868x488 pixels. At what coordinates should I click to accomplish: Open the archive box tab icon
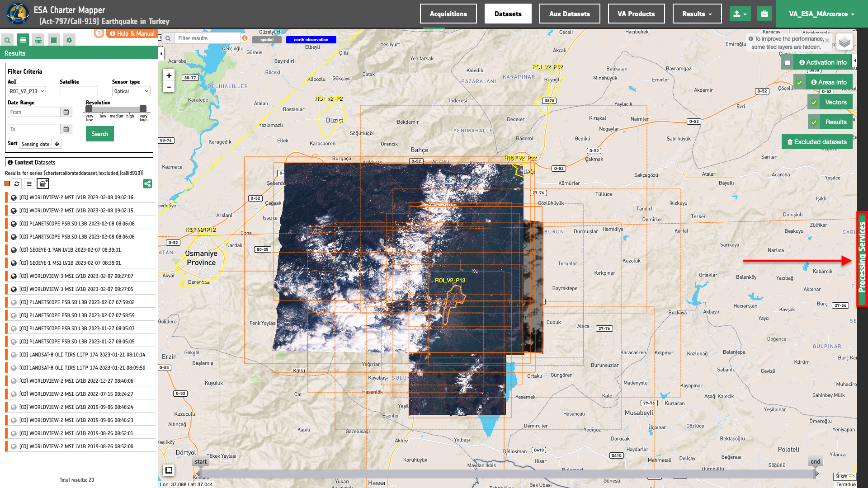click(54, 40)
